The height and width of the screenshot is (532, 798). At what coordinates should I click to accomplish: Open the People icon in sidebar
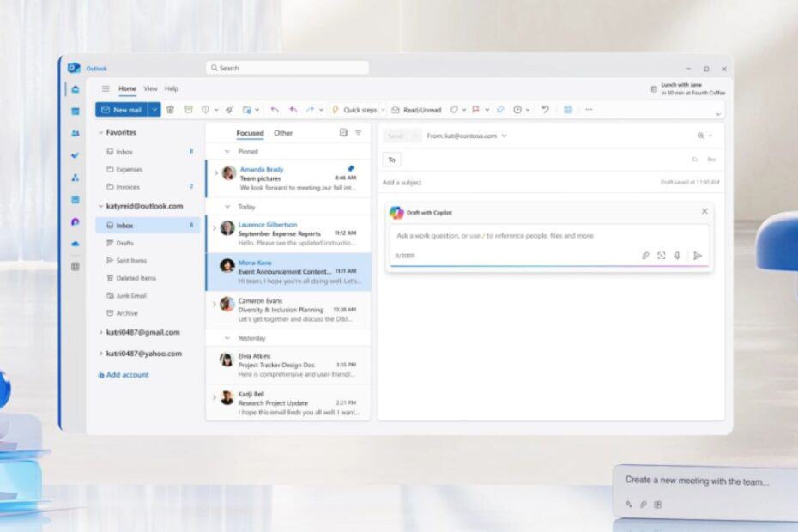tap(76, 133)
